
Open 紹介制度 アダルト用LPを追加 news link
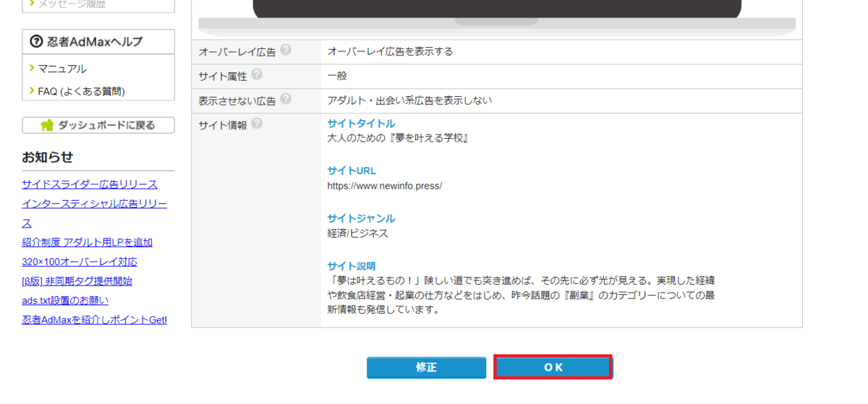coord(87,242)
